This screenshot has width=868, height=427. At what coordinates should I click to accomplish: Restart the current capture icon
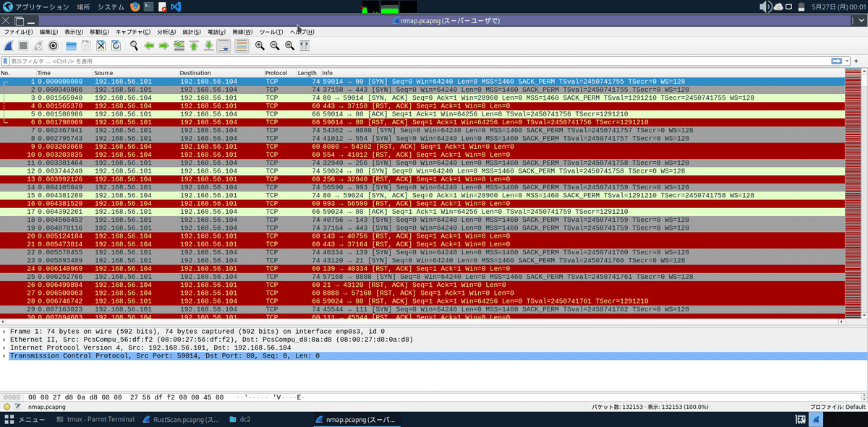click(38, 46)
